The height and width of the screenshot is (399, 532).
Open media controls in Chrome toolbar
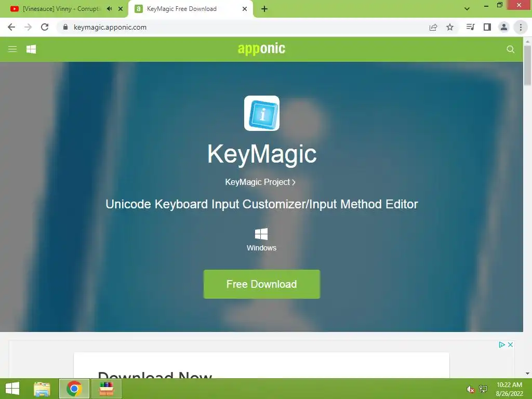point(470,27)
